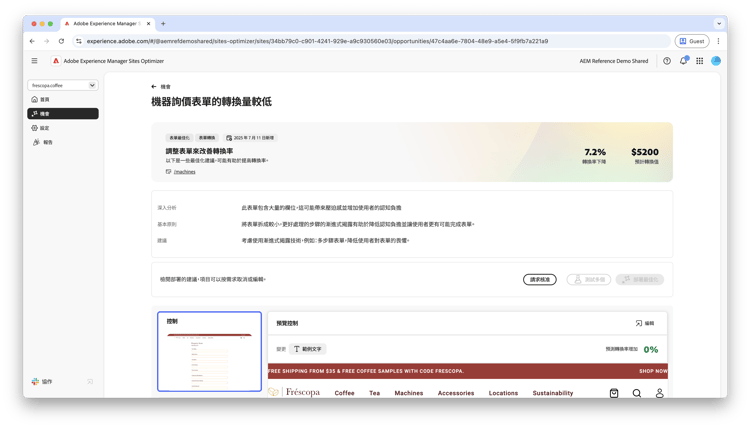Open the frescopa.coffee site dropdown
This screenshot has height=428, width=750.
63,85
